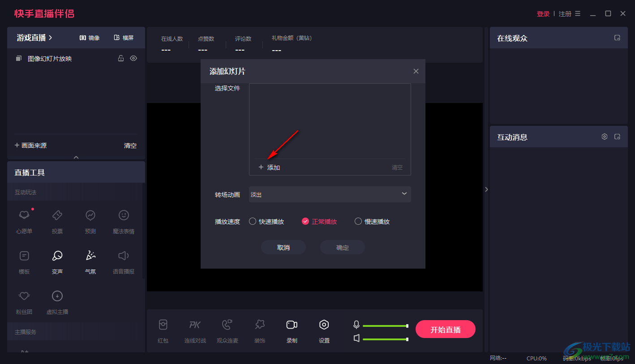635x364 pixels.
Task: Click 添加 to add slideshow files
Action: coord(269,167)
